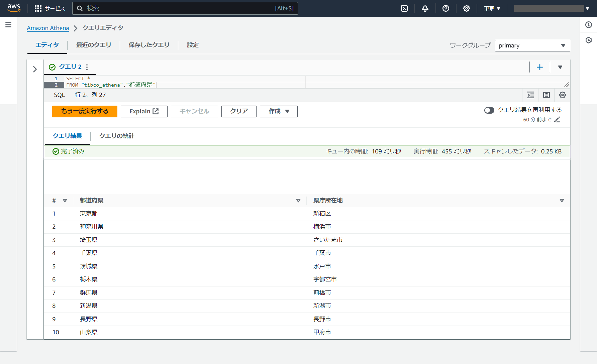597x364 pixels.
Task: Switch to the エディタ tab
Action: tap(47, 45)
